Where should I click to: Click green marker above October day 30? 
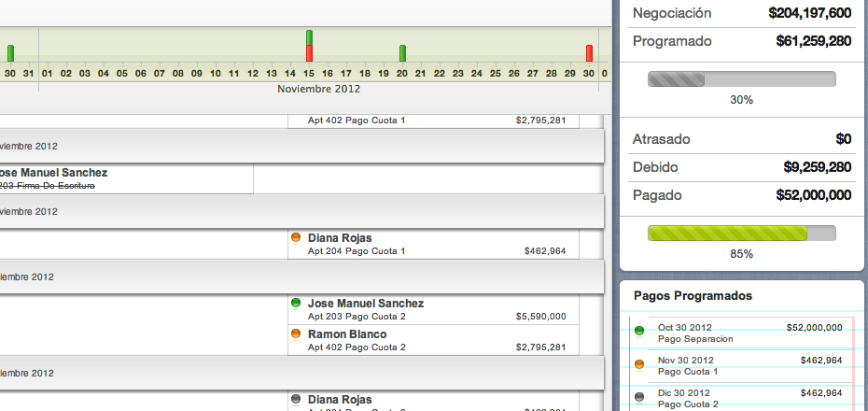point(10,53)
